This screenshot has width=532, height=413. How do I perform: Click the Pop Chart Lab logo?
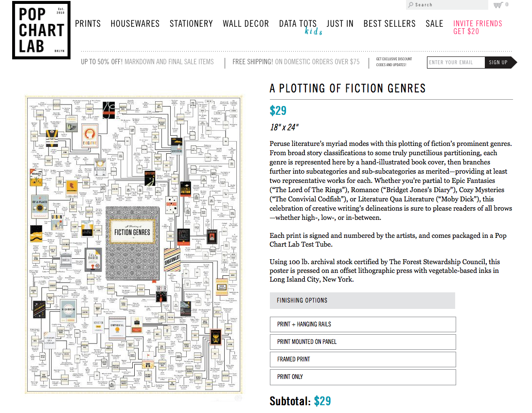[x=41, y=30]
